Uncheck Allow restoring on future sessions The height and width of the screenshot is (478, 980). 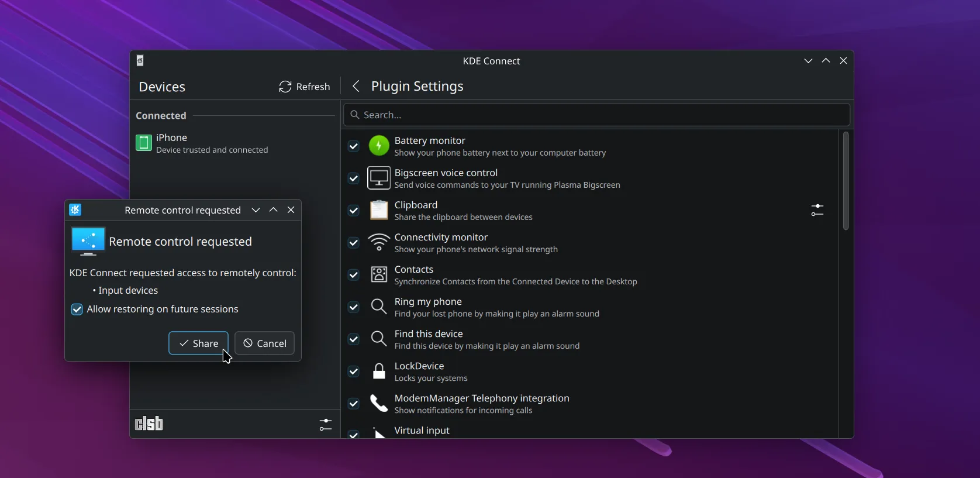click(77, 310)
